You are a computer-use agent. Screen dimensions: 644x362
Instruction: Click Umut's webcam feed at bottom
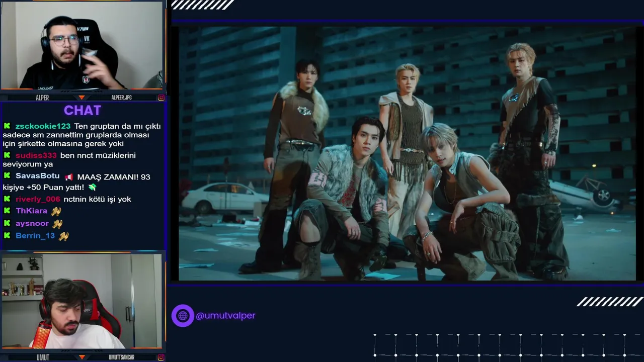coord(82,301)
